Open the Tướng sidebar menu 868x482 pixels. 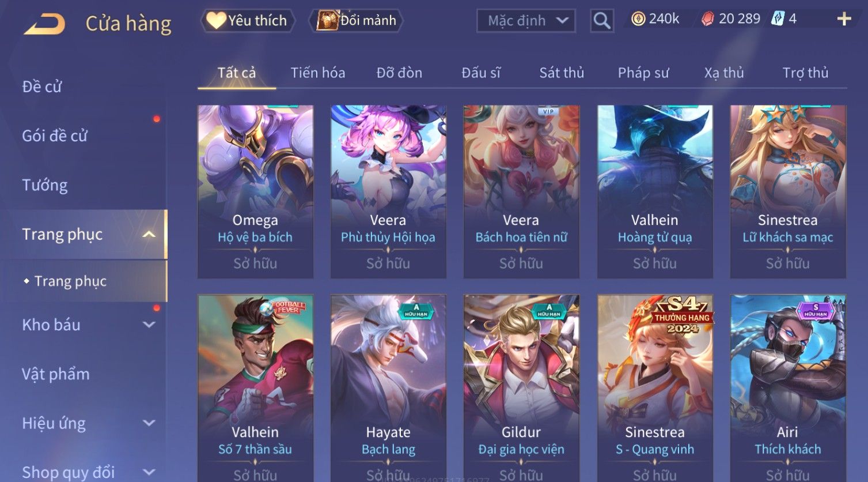[44, 185]
